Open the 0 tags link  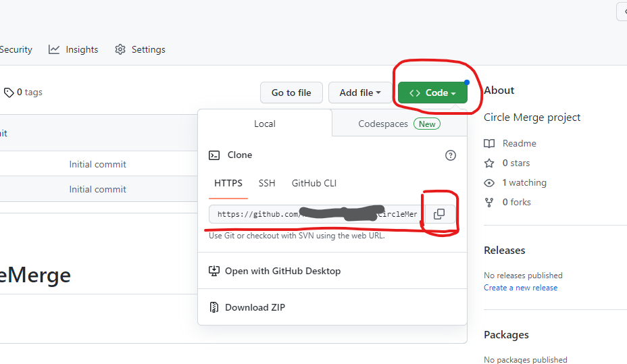pos(23,93)
